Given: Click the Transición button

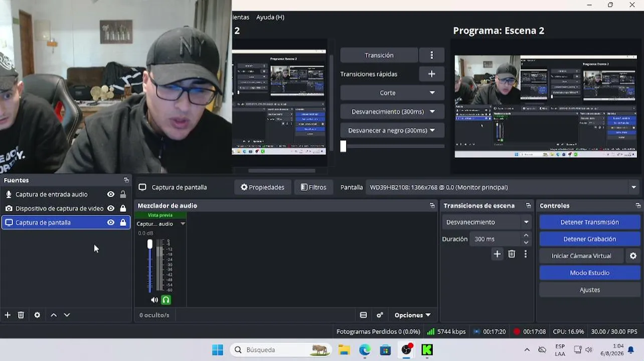Looking at the screenshot, I should point(379,55).
